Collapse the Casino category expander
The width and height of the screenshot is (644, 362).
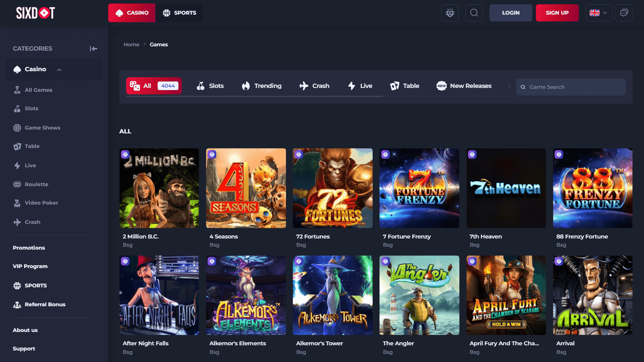coord(59,69)
